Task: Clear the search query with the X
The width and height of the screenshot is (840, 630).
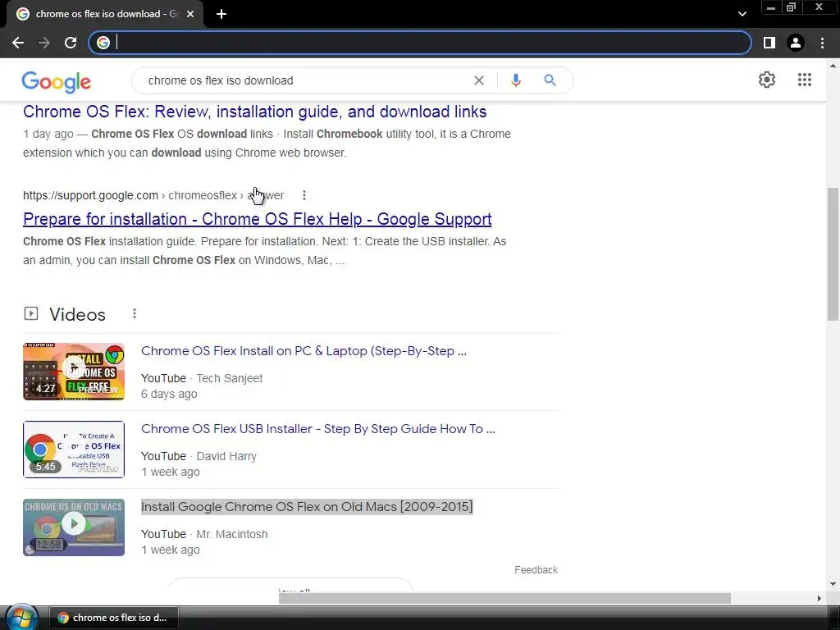Action: pos(479,80)
